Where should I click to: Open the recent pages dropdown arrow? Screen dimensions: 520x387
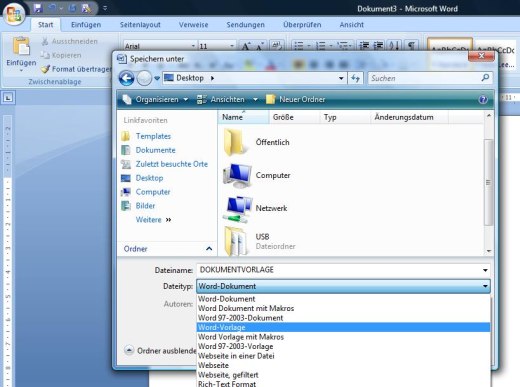point(157,78)
